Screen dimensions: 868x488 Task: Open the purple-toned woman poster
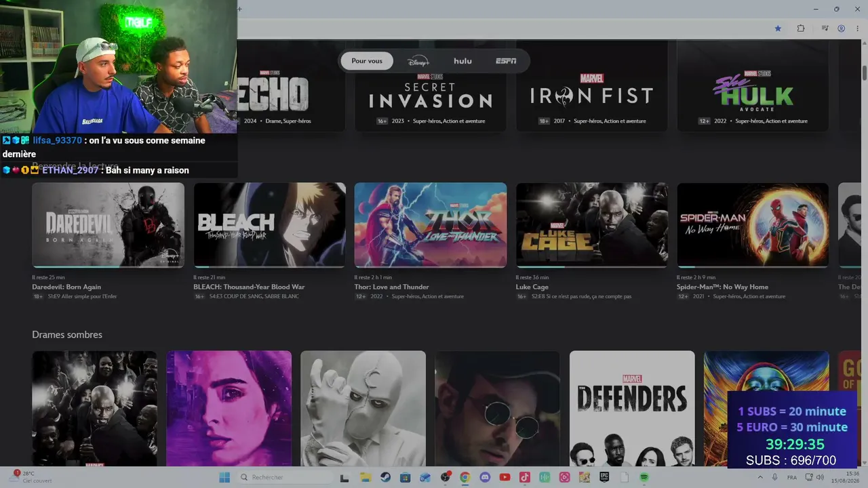click(229, 409)
